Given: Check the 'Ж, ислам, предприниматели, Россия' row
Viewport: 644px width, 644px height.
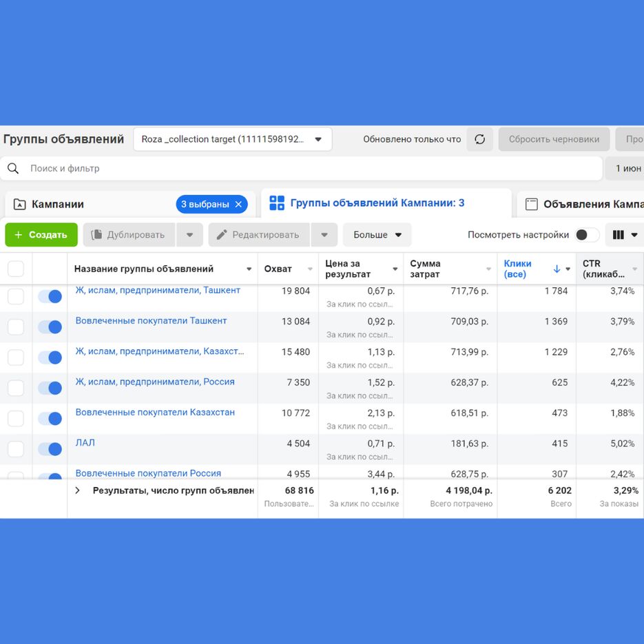Looking at the screenshot, I should (16, 388).
